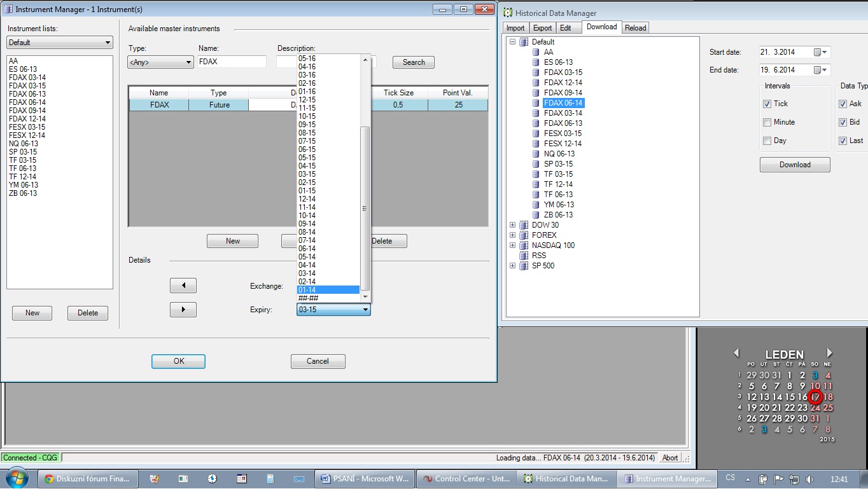Switch to the Import tab
Viewport: 868px width, 489px height.
pos(515,28)
